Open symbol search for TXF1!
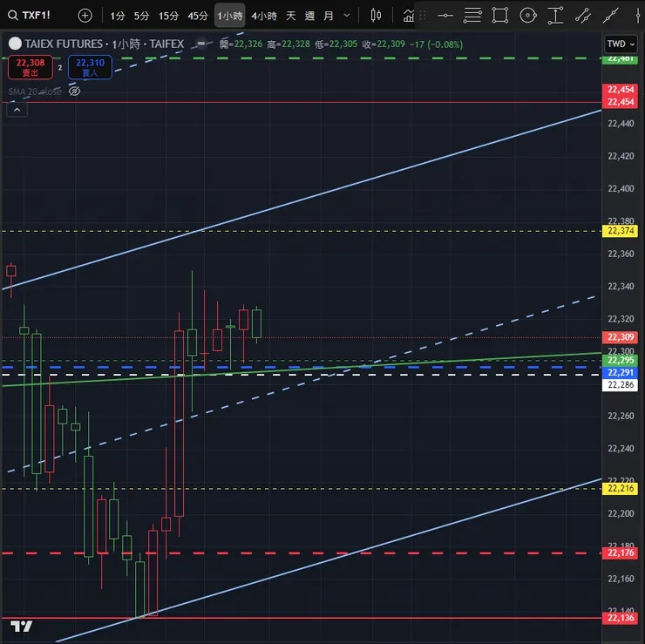Screen dimensions: 645x644 pyautogui.click(x=30, y=16)
